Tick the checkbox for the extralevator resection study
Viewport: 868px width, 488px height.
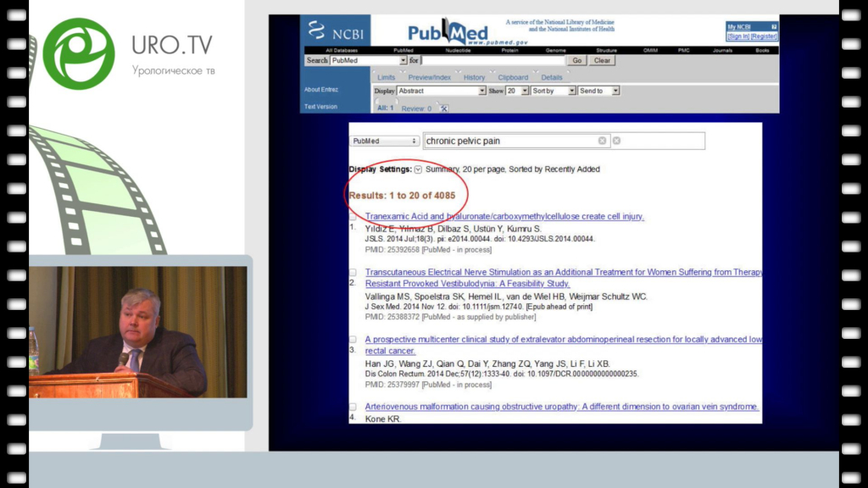tap(353, 339)
